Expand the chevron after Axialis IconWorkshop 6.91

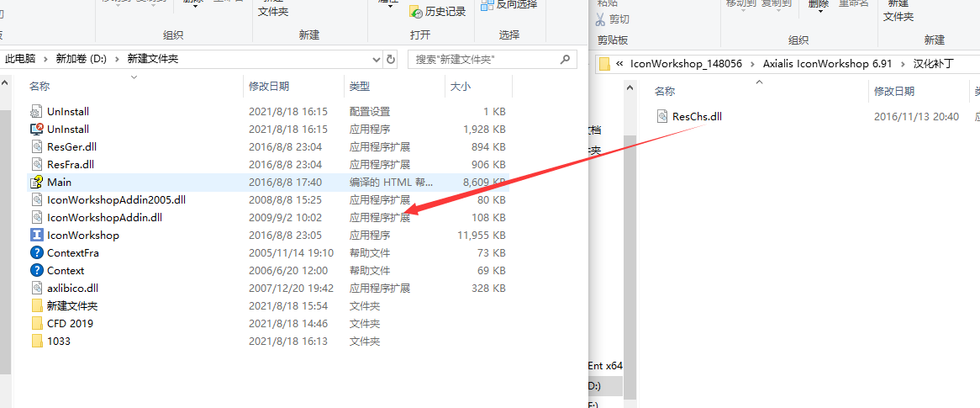(902, 63)
